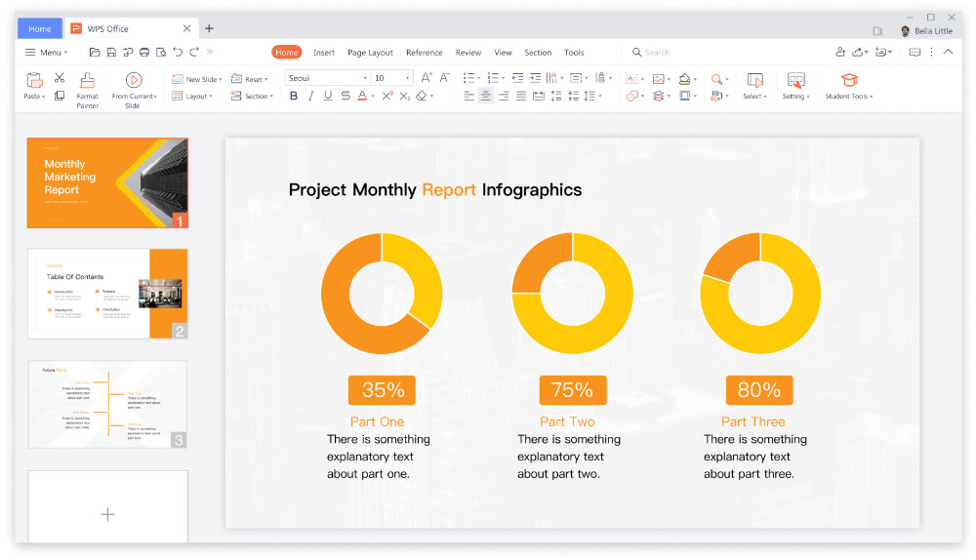Open Print Preview icon
The image size is (976, 560).
pos(161,53)
